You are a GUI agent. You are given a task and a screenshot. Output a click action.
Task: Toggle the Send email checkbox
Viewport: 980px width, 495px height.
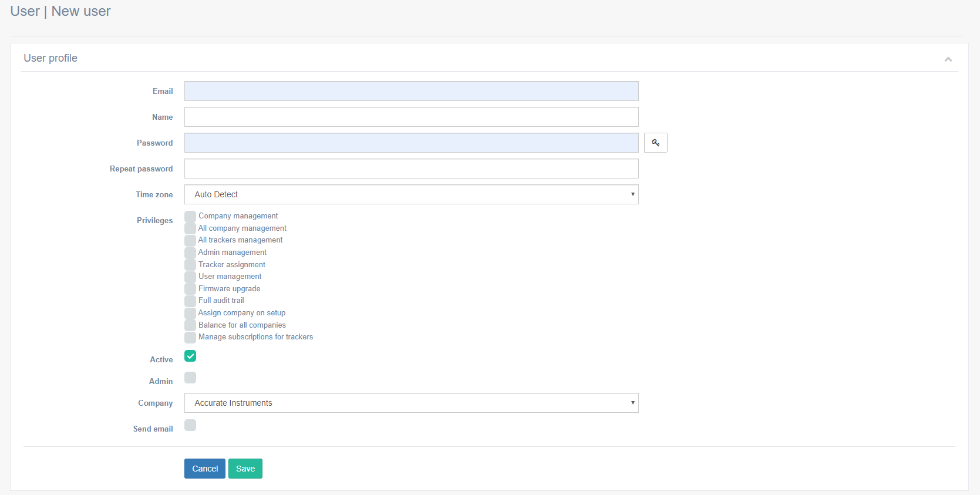pos(190,425)
